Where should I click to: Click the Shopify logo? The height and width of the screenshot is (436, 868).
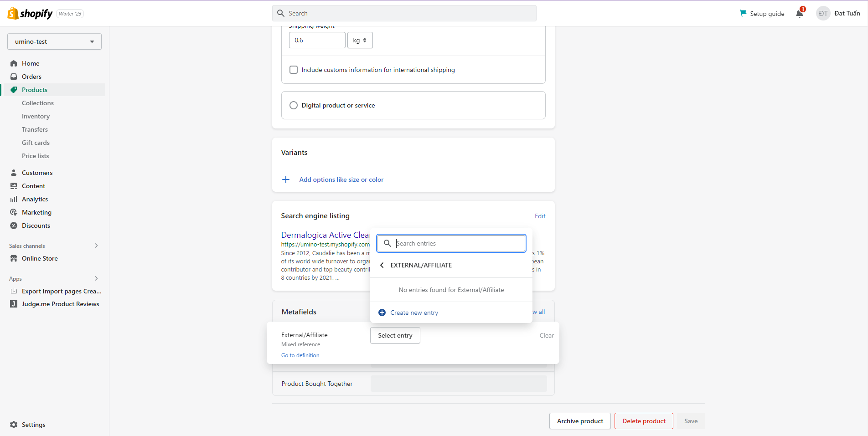tap(30, 14)
